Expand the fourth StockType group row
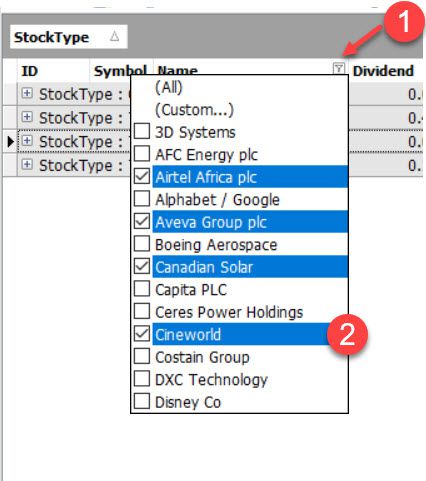The width and height of the screenshot is (426, 481). coord(27,164)
